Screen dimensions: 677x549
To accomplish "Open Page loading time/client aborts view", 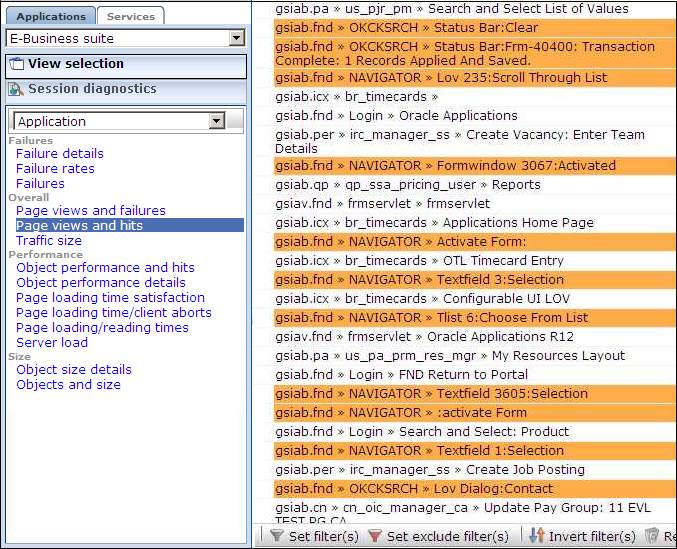I will click(x=114, y=312).
